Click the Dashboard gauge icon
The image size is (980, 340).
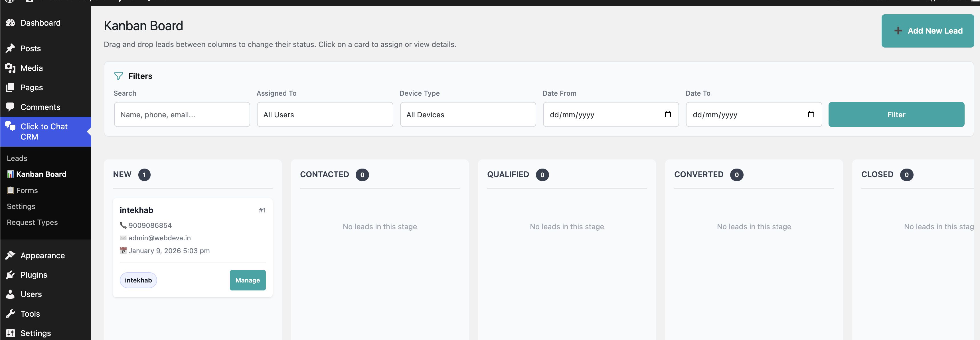10,23
